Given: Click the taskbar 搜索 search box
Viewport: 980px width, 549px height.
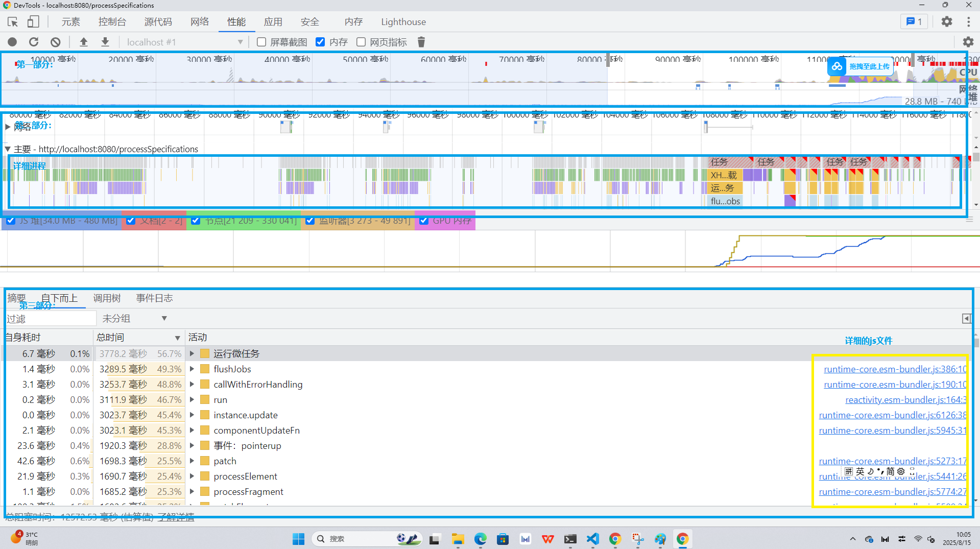Looking at the screenshot, I should [x=367, y=539].
